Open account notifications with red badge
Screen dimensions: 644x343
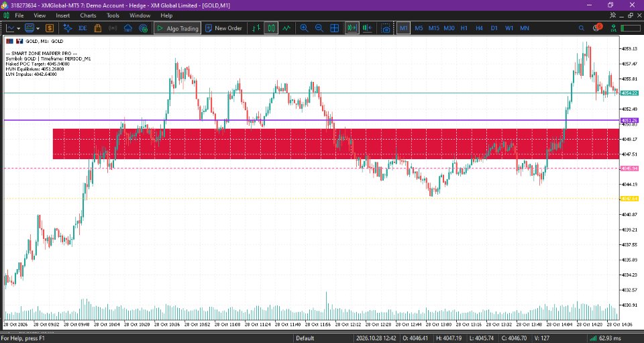tap(597, 28)
